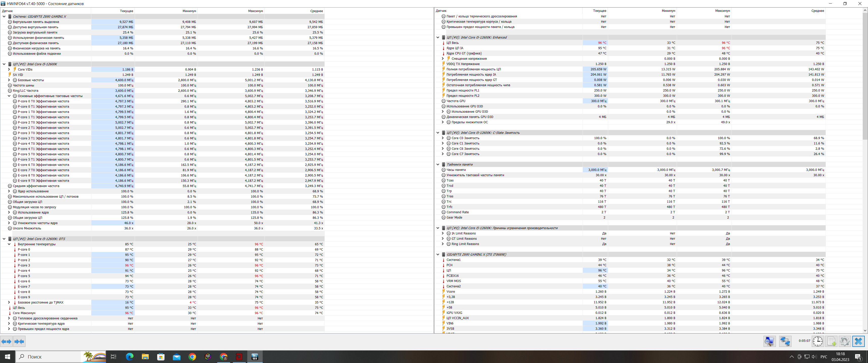Click the remote network computers icon
This screenshot has height=363, width=868.
785,341
